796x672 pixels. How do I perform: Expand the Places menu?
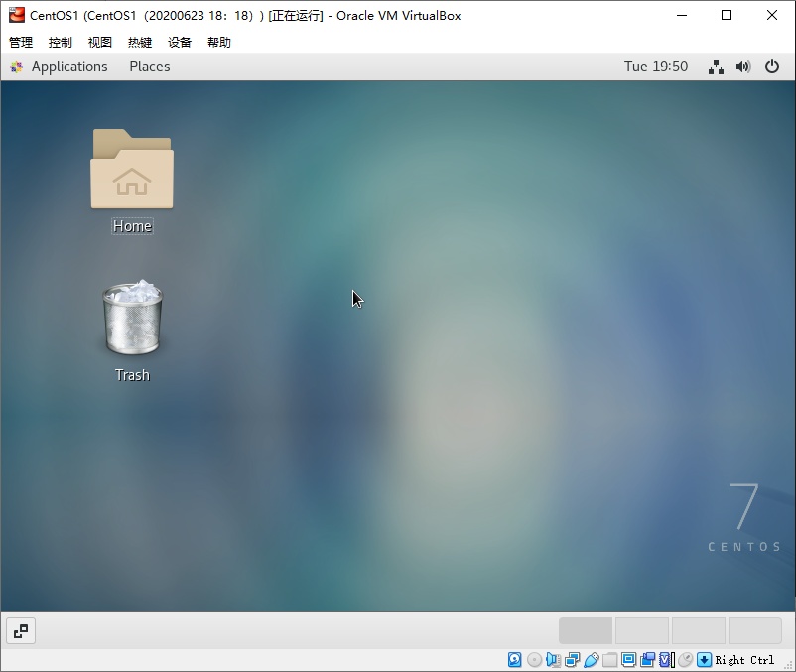pos(149,67)
